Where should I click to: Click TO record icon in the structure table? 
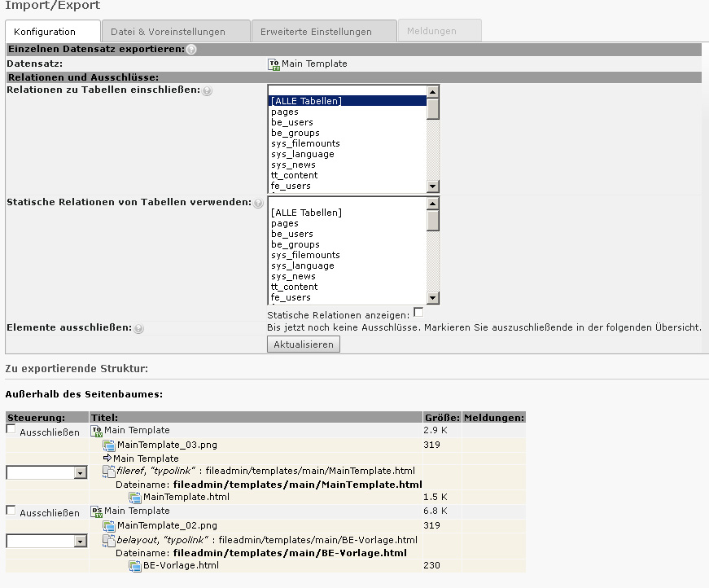click(x=97, y=431)
